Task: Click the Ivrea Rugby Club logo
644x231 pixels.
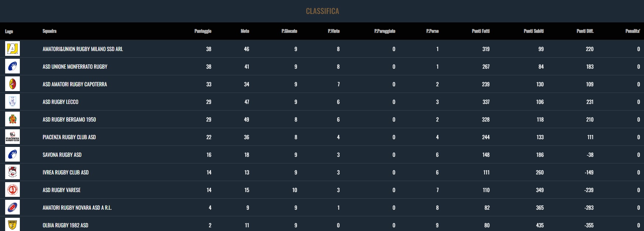Action: tap(12, 172)
